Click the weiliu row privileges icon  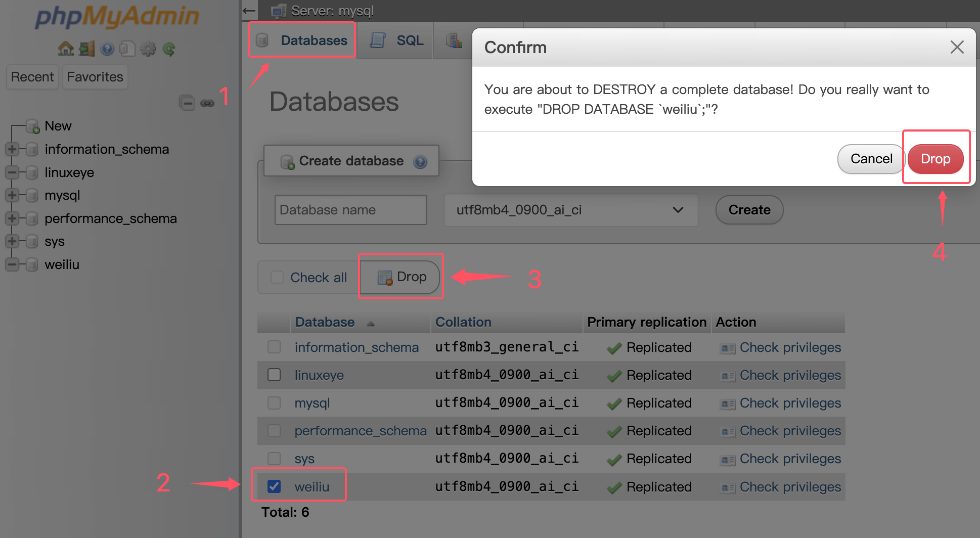(x=728, y=488)
